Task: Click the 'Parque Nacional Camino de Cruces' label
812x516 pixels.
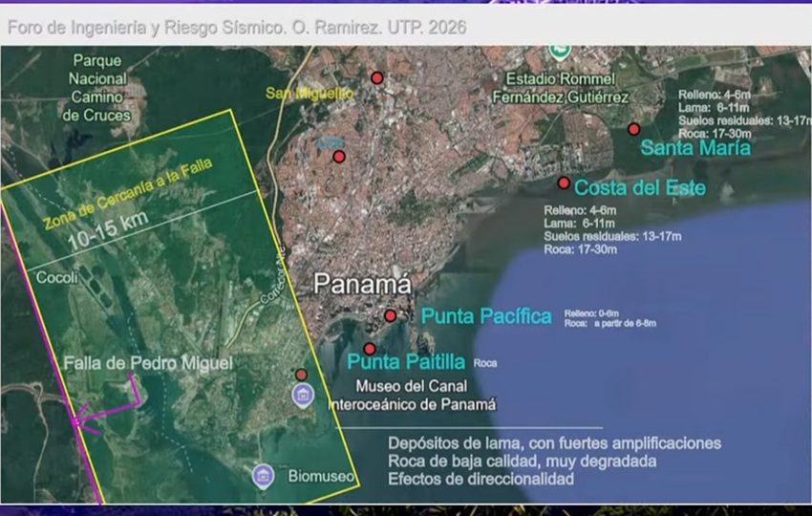Action: pyautogui.click(x=96, y=88)
